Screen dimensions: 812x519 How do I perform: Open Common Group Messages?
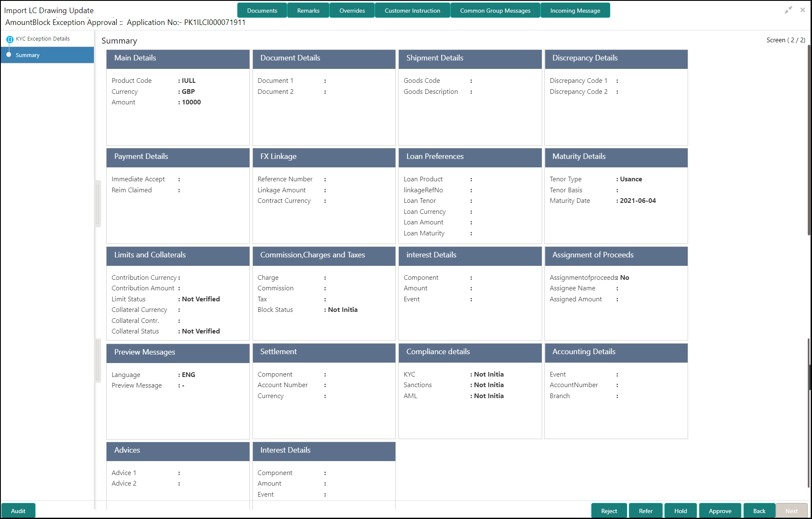coord(495,10)
